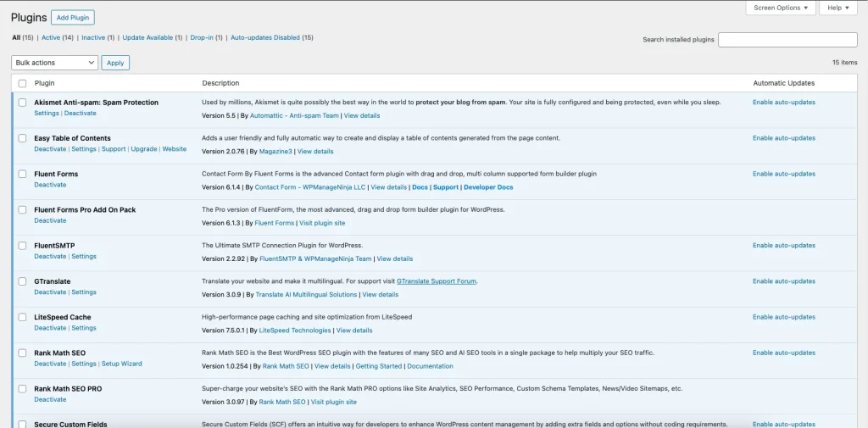Deactivate Easy Table of Contents
Image resolution: width=868 pixels, height=428 pixels.
50,149
